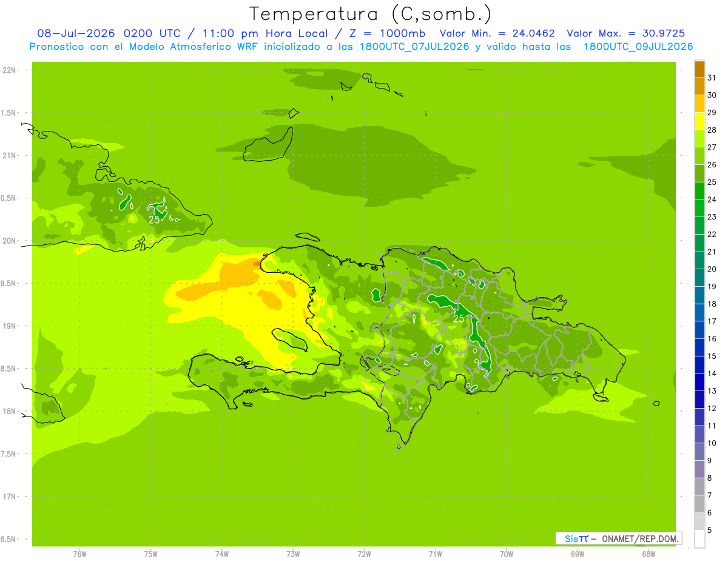Click the '76W' longitude axis label
This screenshot has width=728, height=562.
click(x=79, y=554)
